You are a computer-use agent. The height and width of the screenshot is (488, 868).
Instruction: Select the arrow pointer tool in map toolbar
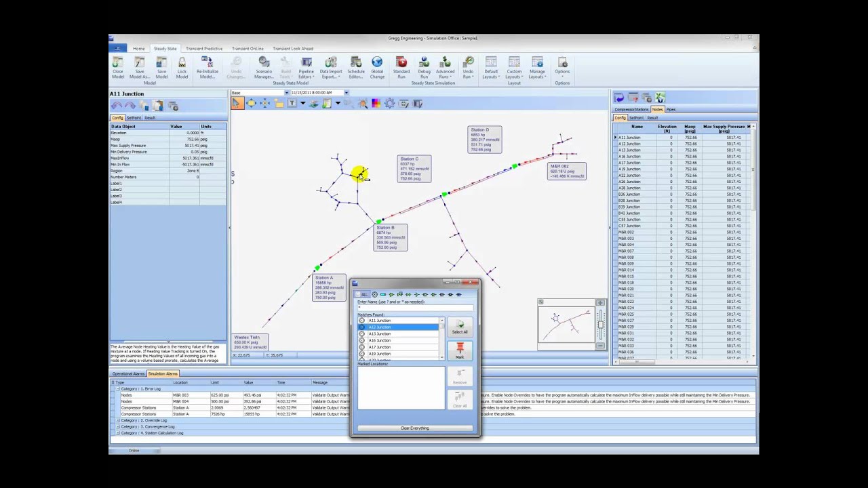click(x=237, y=103)
